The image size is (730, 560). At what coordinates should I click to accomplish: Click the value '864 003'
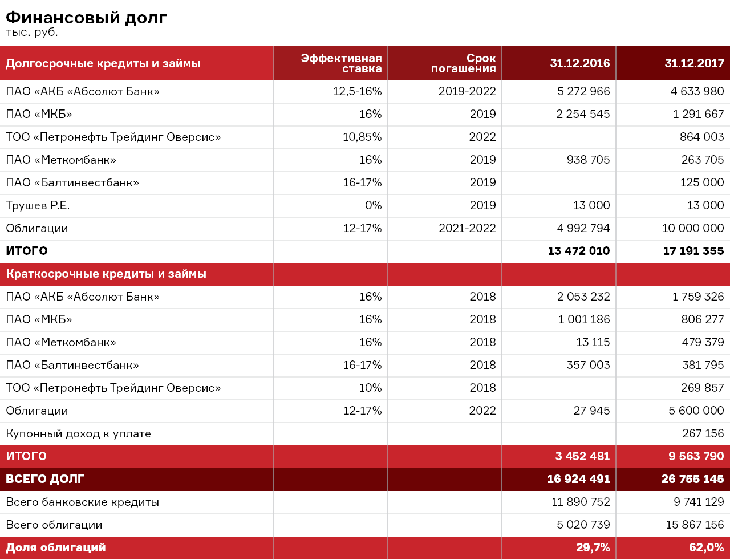[702, 137]
